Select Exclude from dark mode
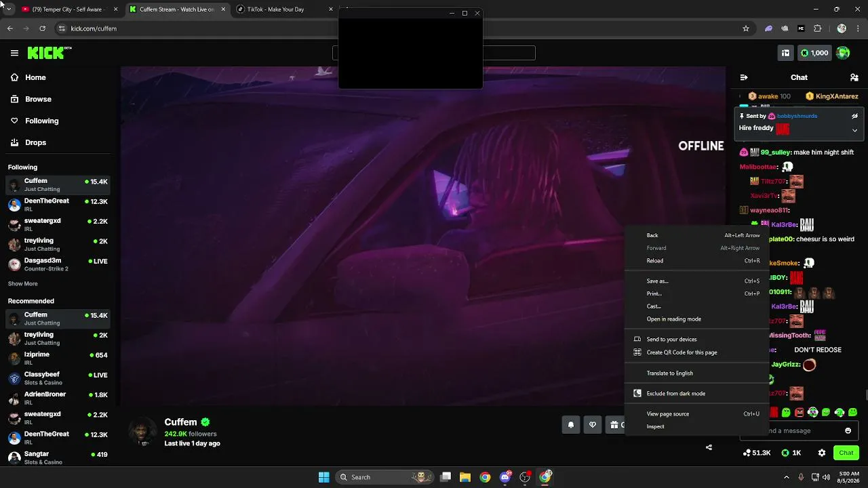Viewport: 868px width, 488px height. point(696,394)
